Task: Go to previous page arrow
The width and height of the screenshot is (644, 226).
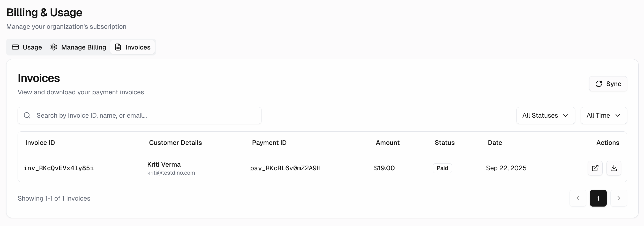Action: coord(578,198)
